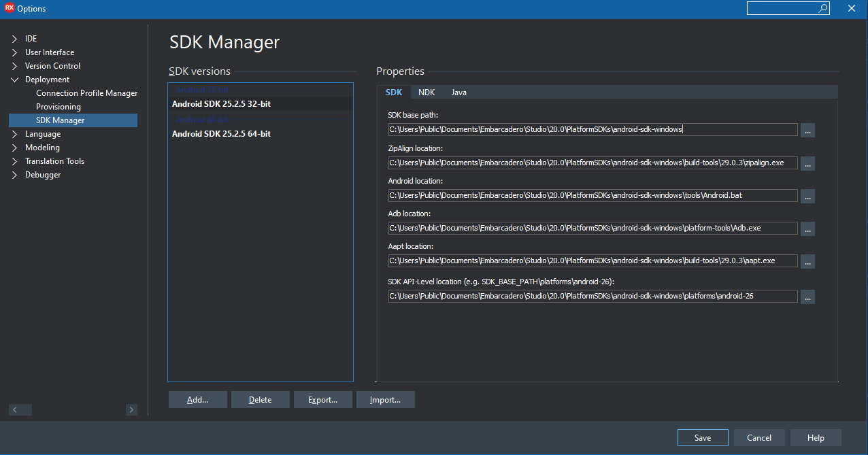Select the Deployment category label

[47, 80]
